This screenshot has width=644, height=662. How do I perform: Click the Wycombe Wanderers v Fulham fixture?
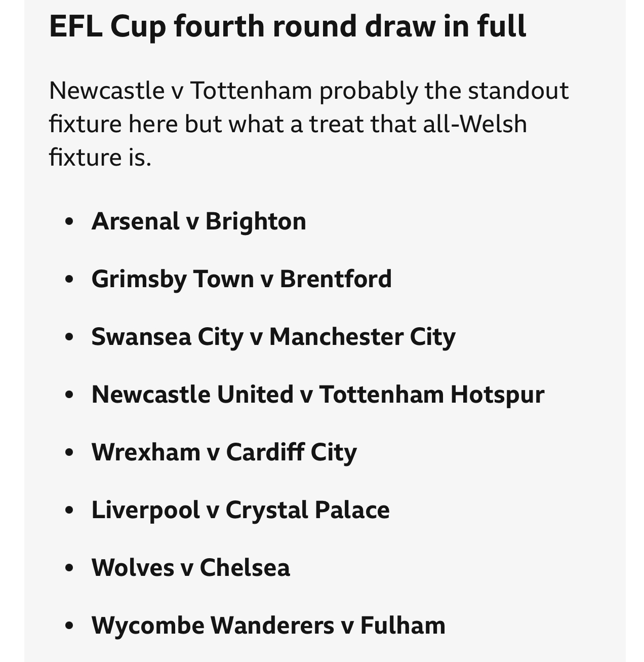[268, 625]
